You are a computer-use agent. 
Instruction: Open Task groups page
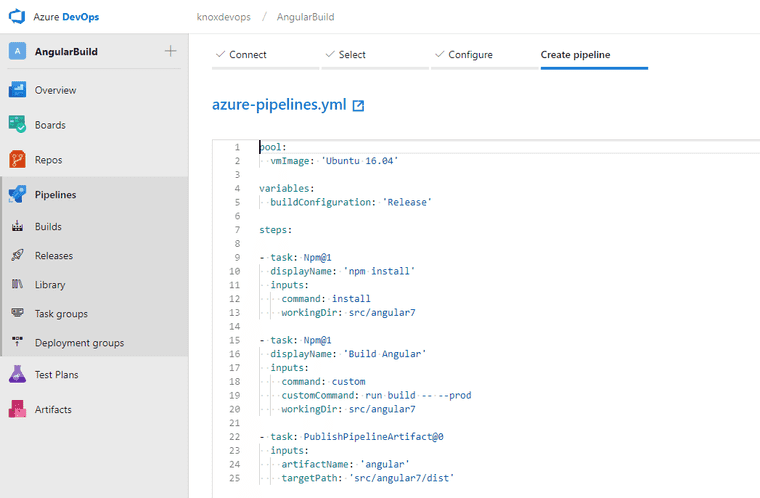[x=61, y=314]
